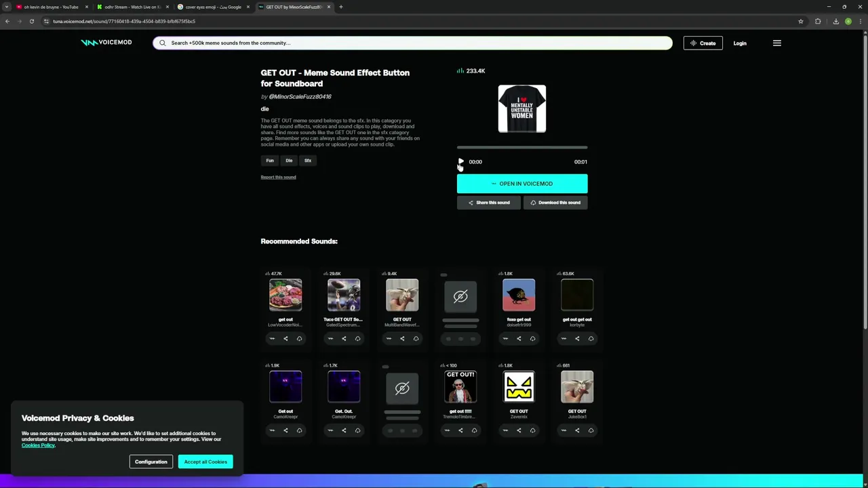
Task: Focus the meme sounds search field
Action: tap(412, 43)
